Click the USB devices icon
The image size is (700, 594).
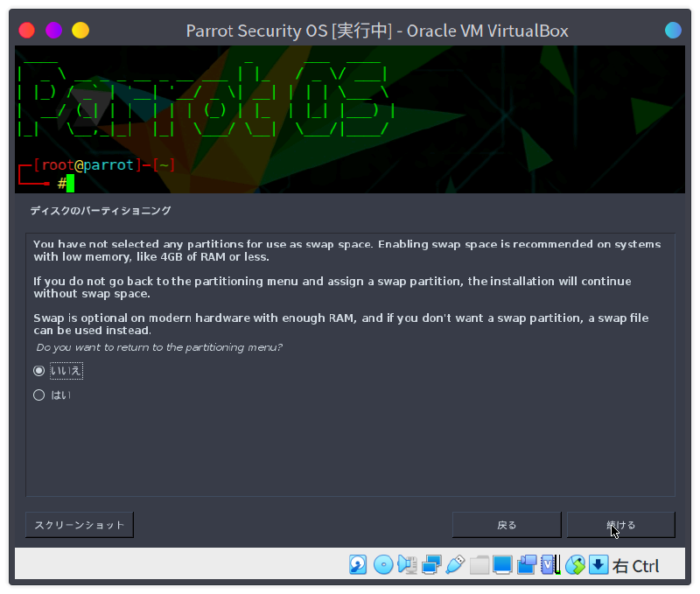coord(454,565)
